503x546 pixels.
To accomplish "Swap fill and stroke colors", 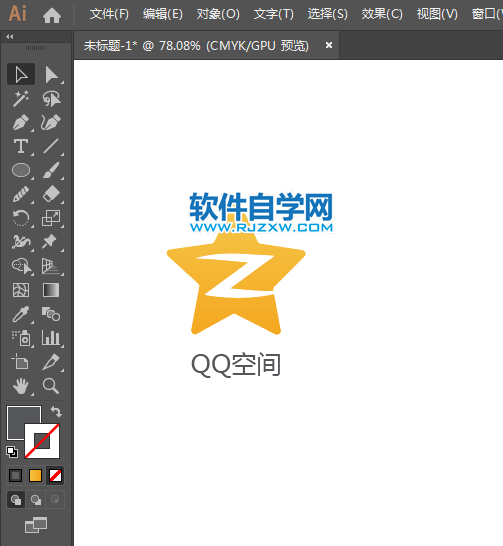I will pos(56,412).
